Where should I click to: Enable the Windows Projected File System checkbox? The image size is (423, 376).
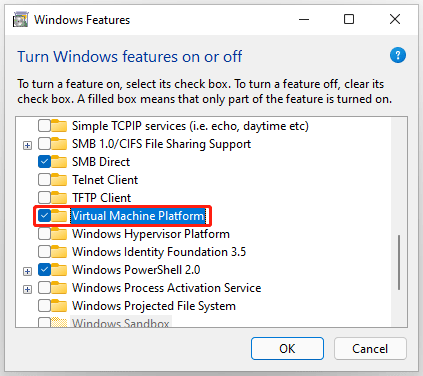coord(44,306)
